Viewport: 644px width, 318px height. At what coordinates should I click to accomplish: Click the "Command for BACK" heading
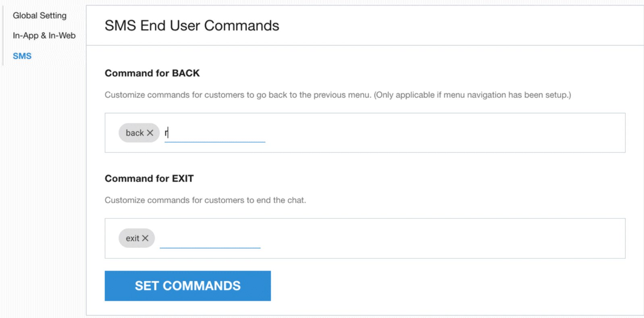pyautogui.click(x=152, y=73)
